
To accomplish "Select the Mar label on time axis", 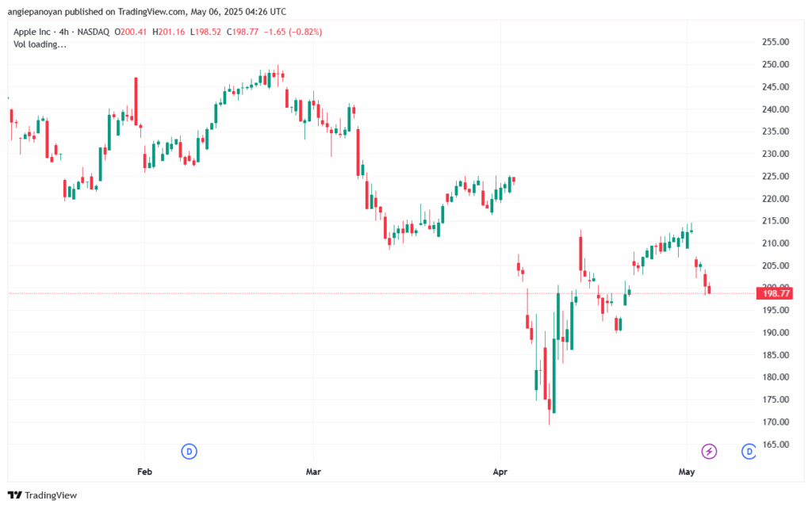I will 314,472.
